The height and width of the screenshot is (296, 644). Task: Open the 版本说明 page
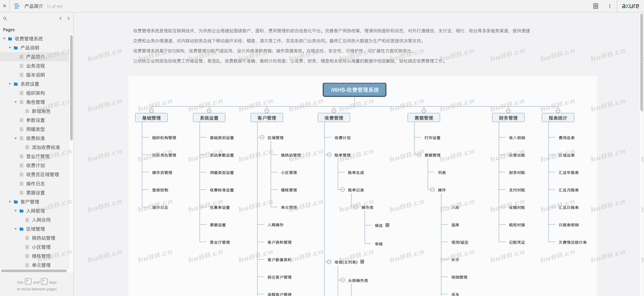pyautogui.click(x=35, y=75)
